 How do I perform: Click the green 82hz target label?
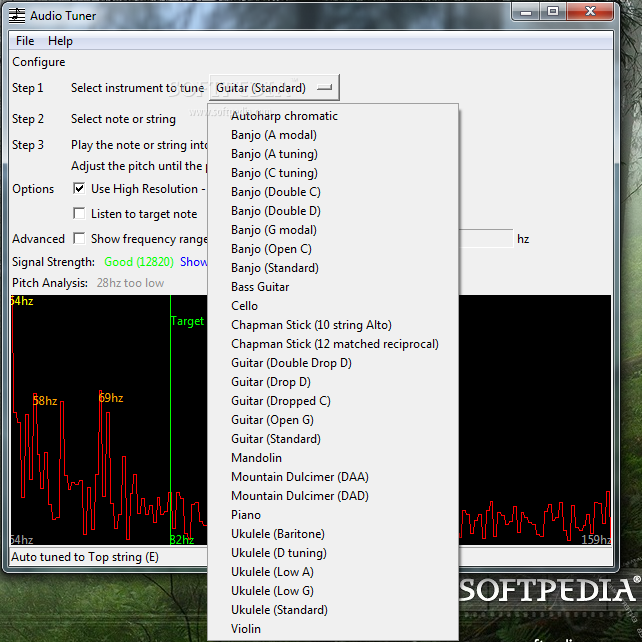tap(182, 540)
